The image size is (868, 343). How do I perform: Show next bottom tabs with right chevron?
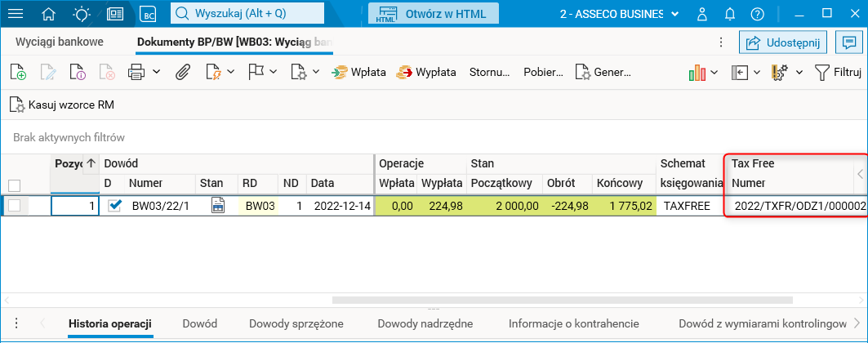[x=857, y=323]
